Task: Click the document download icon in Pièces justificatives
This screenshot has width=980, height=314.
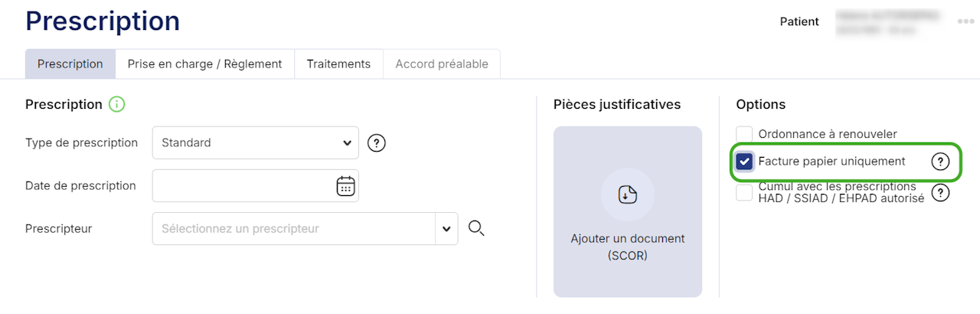Action: point(627,195)
